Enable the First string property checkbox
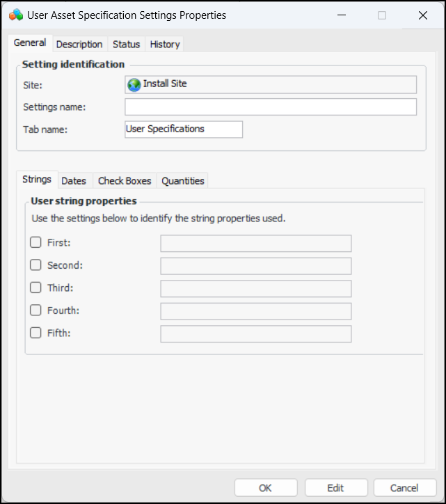Image resolution: width=446 pixels, height=504 pixels. point(35,242)
